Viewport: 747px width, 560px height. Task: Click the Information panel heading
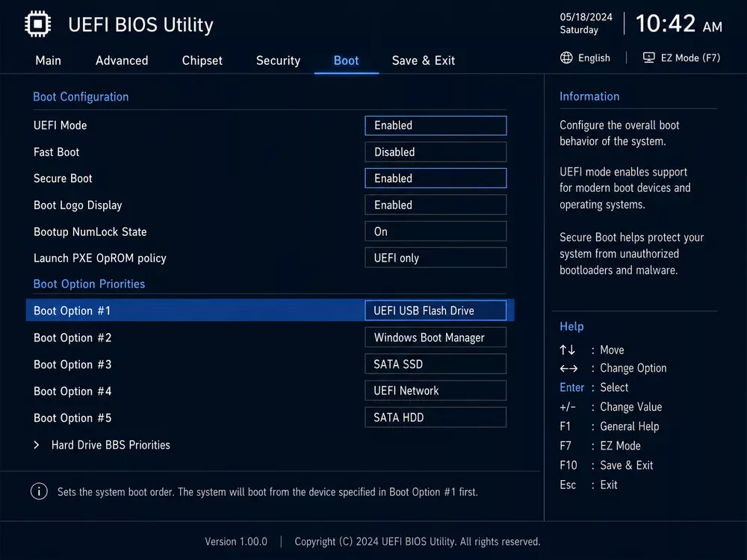(589, 96)
